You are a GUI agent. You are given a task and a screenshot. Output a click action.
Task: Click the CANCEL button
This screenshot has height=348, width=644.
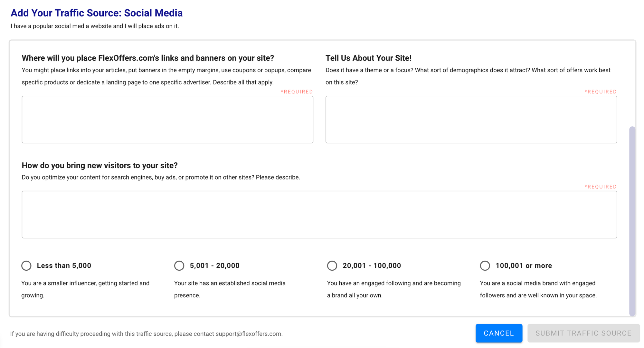point(499,333)
